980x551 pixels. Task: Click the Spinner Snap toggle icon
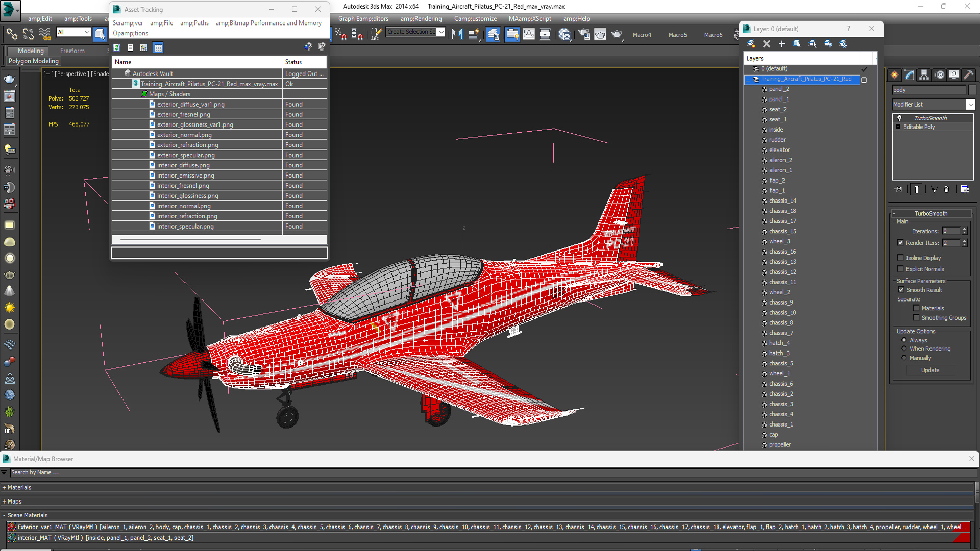click(357, 34)
